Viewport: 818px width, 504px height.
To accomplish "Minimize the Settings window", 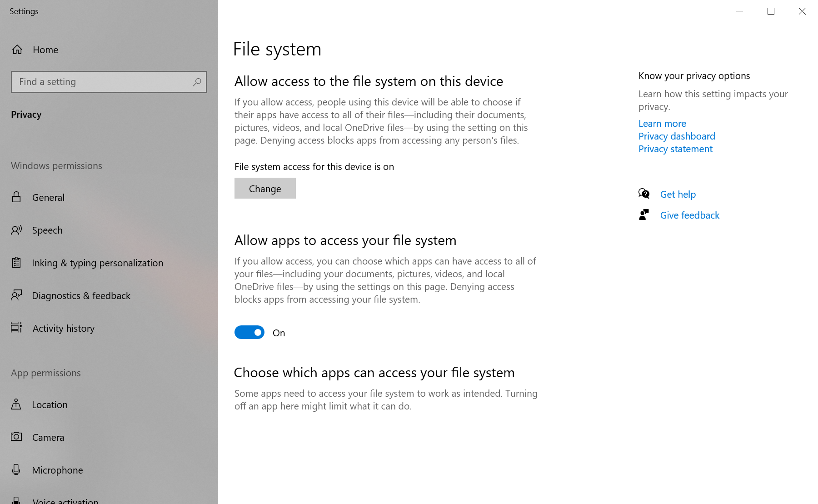I will [x=739, y=11].
